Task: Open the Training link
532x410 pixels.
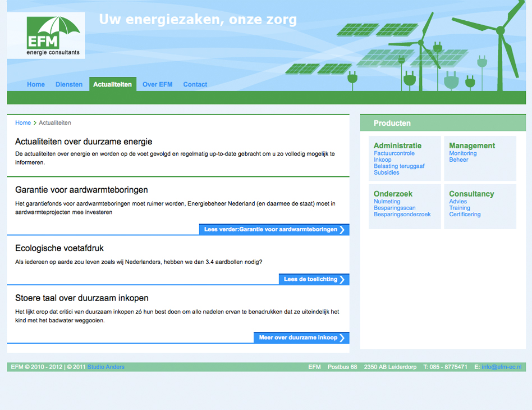Action: click(460, 208)
